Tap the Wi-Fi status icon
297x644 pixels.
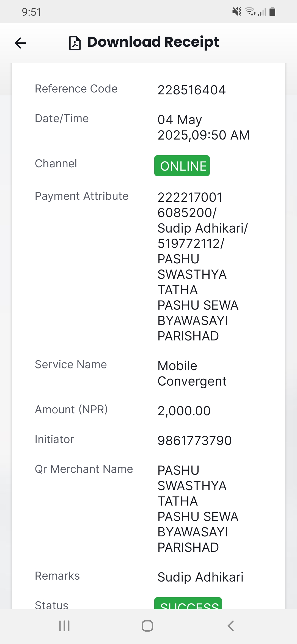pyautogui.click(x=250, y=12)
